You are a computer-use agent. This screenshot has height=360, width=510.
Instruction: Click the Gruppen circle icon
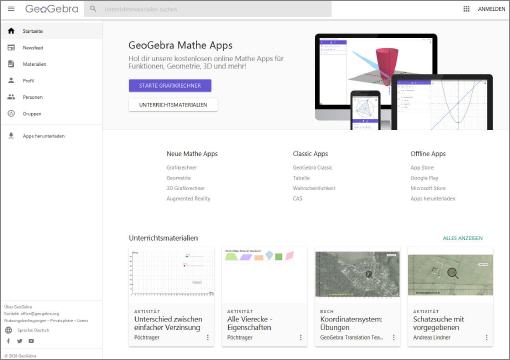pos(11,113)
